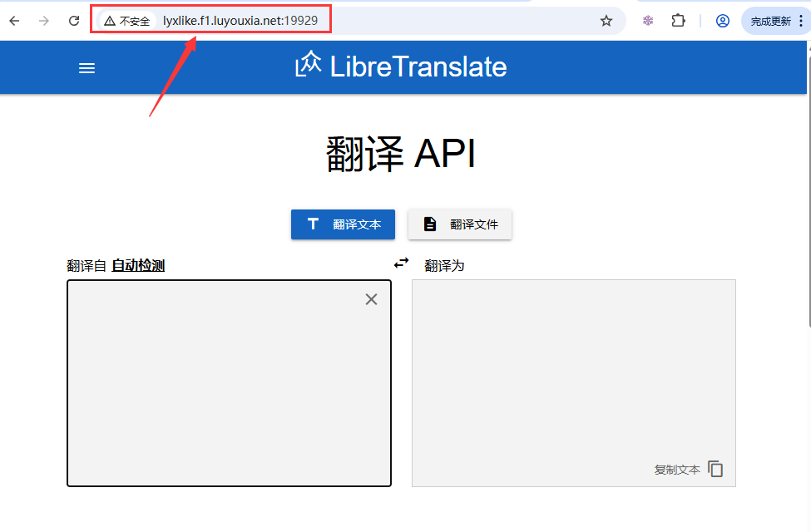Open the Chrome three-dot menu
Image resolution: width=811 pixels, height=532 pixels.
click(801, 20)
